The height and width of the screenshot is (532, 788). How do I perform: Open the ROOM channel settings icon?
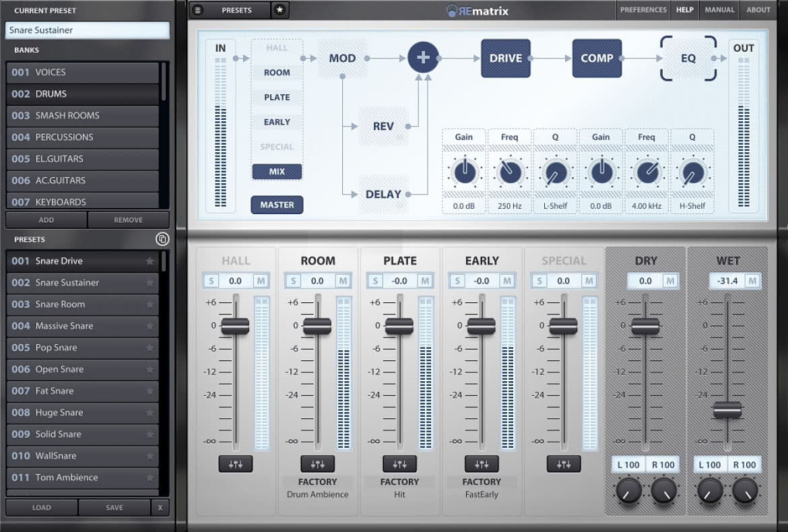pos(318,464)
